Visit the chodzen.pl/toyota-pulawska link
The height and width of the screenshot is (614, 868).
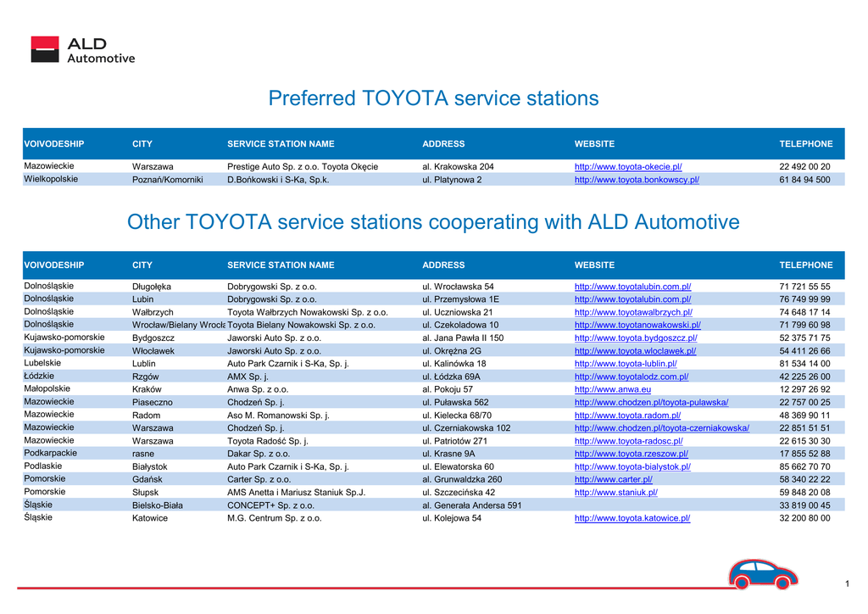click(x=651, y=403)
